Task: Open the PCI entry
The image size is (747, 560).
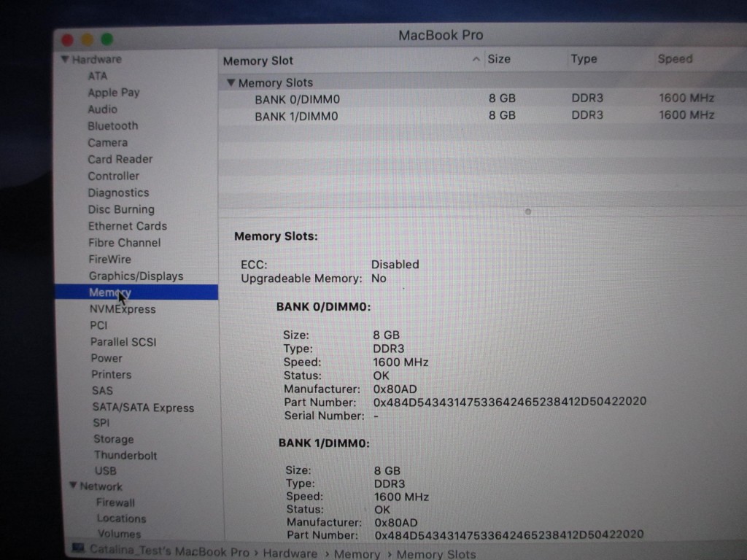Action: click(x=98, y=325)
